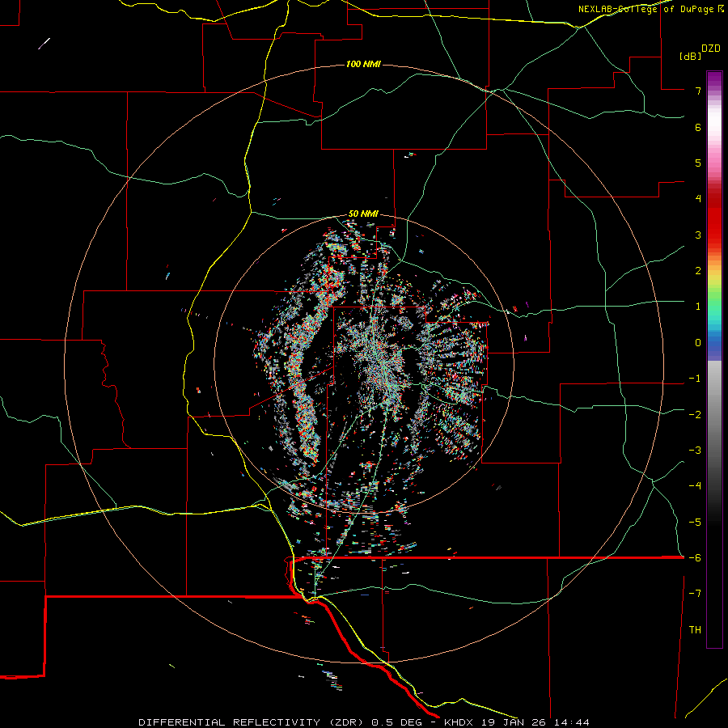Click the -3 value on the color scale
The height and width of the screenshot is (728, 728).
[695, 451]
